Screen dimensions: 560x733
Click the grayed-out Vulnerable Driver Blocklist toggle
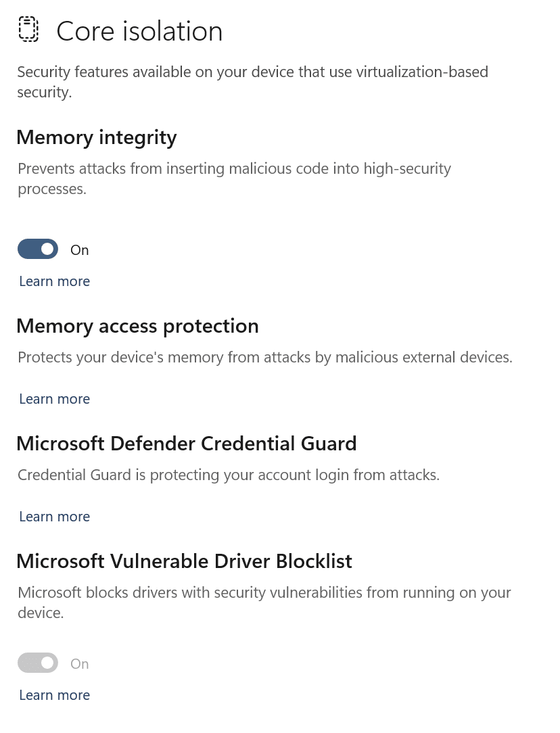point(38,663)
